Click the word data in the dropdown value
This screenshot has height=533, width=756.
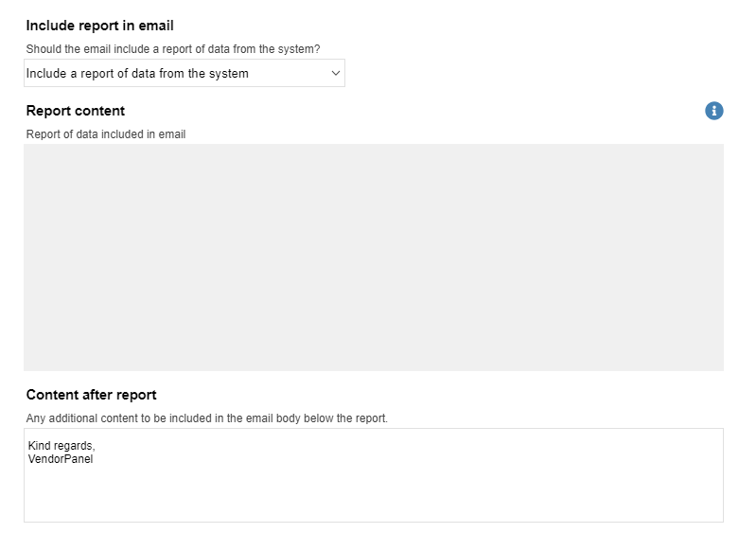[143, 73]
